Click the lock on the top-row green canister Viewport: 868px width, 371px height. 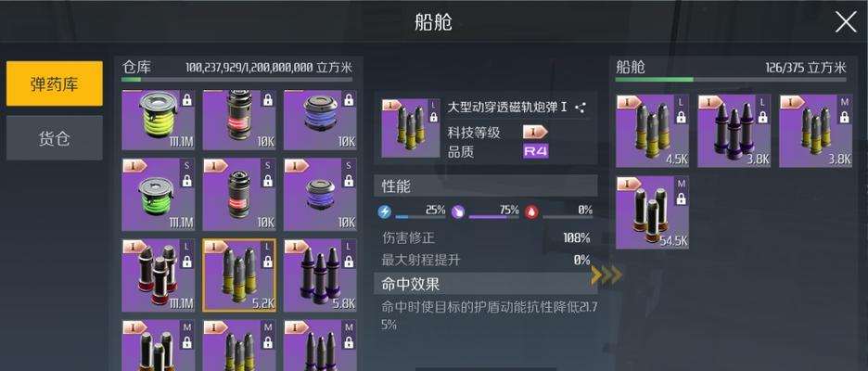click(186, 100)
